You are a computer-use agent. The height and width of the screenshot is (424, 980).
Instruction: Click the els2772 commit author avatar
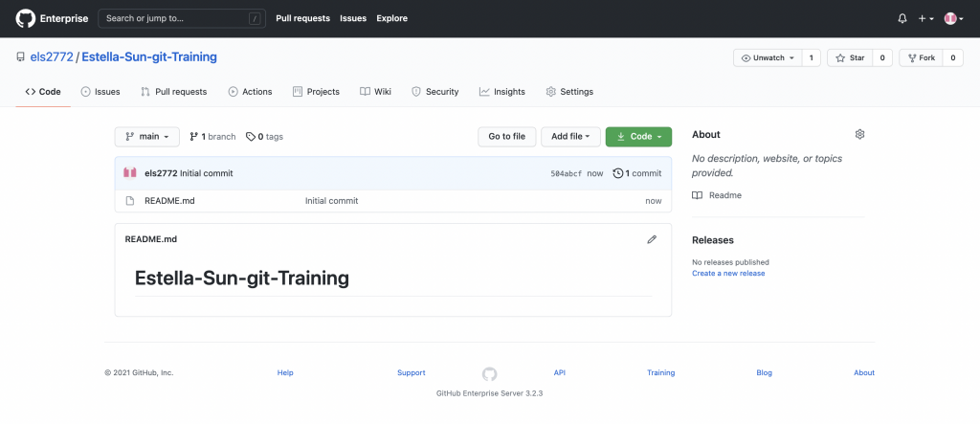130,172
